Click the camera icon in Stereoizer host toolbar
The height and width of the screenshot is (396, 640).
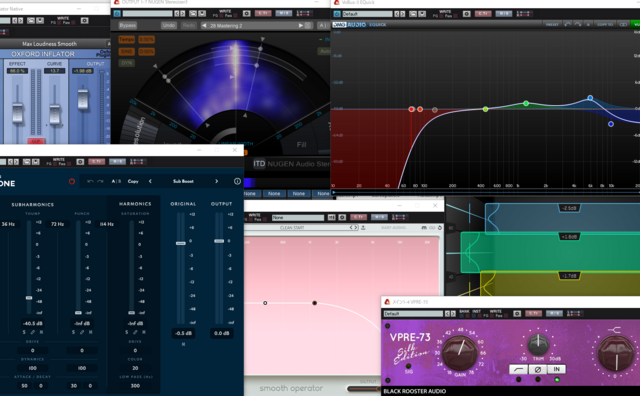pos(247,13)
